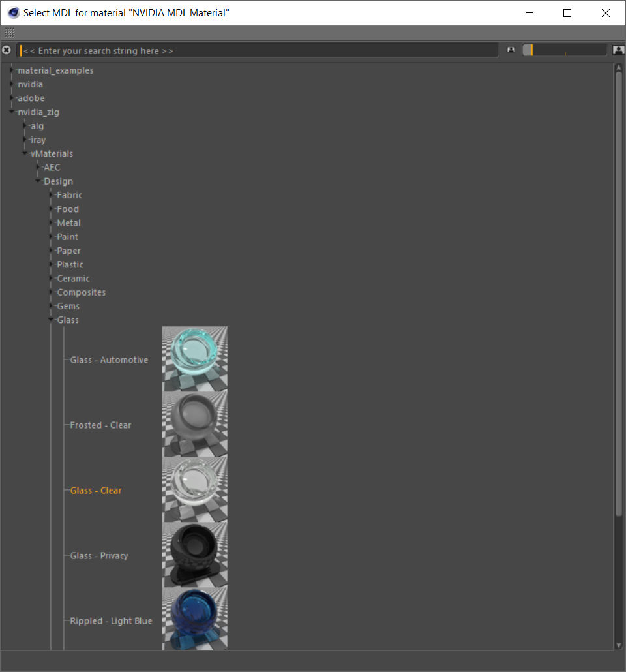The width and height of the screenshot is (626, 672).
Task: Click the Glass - Automotive preview thumbnail
Action: click(x=194, y=359)
